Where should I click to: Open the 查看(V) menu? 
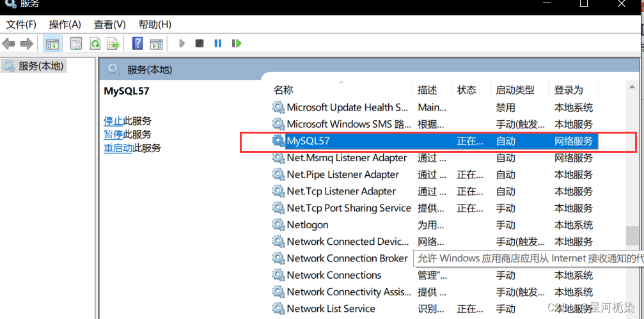109,25
